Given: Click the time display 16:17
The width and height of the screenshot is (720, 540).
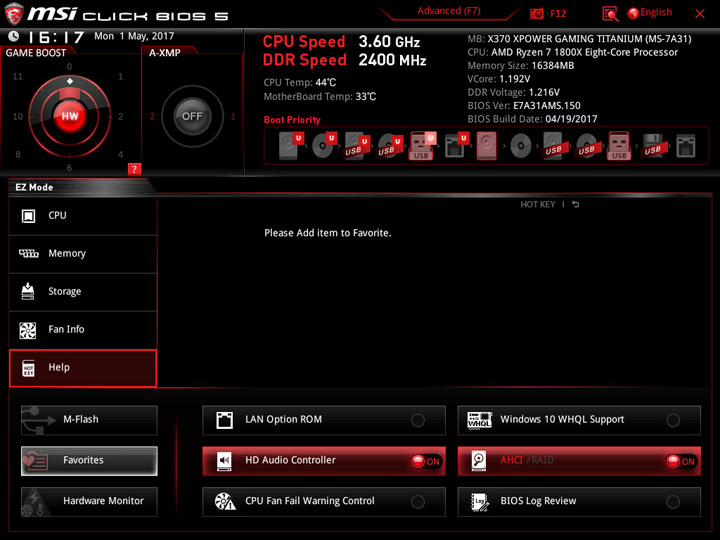Looking at the screenshot, I should tap(56, 37).
